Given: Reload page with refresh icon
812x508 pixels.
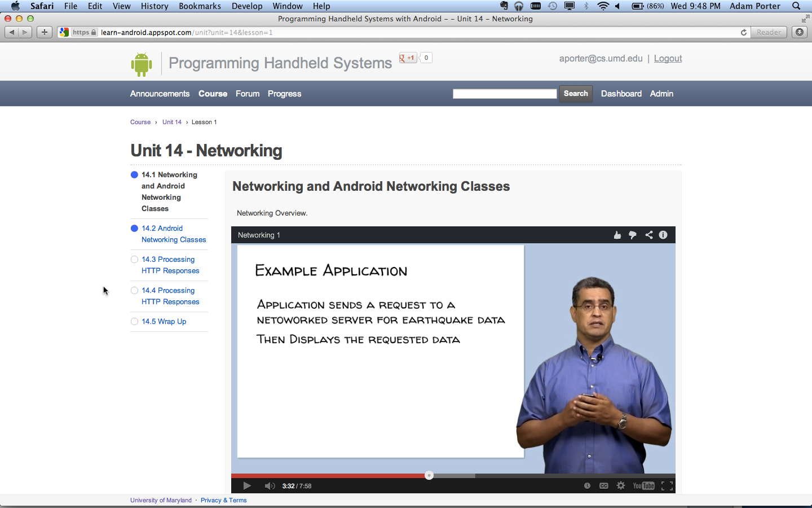Looking at the screenshot, I should click(744, 32).
